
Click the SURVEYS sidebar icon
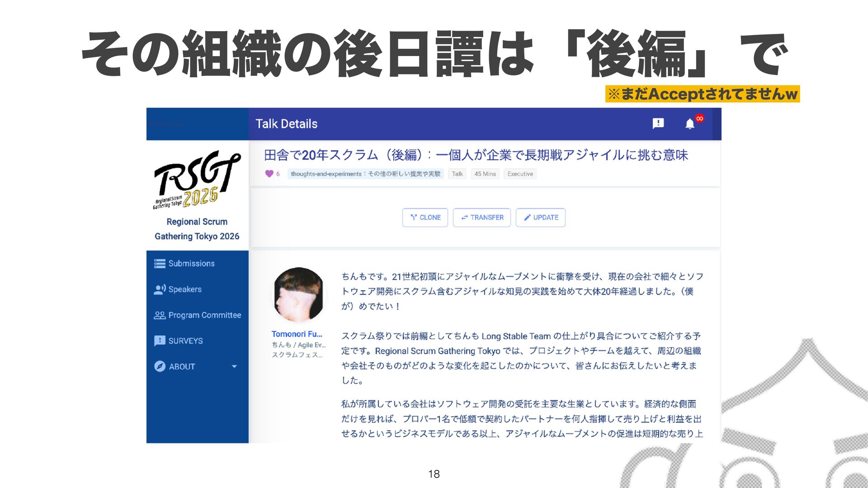tap(160, 341)
